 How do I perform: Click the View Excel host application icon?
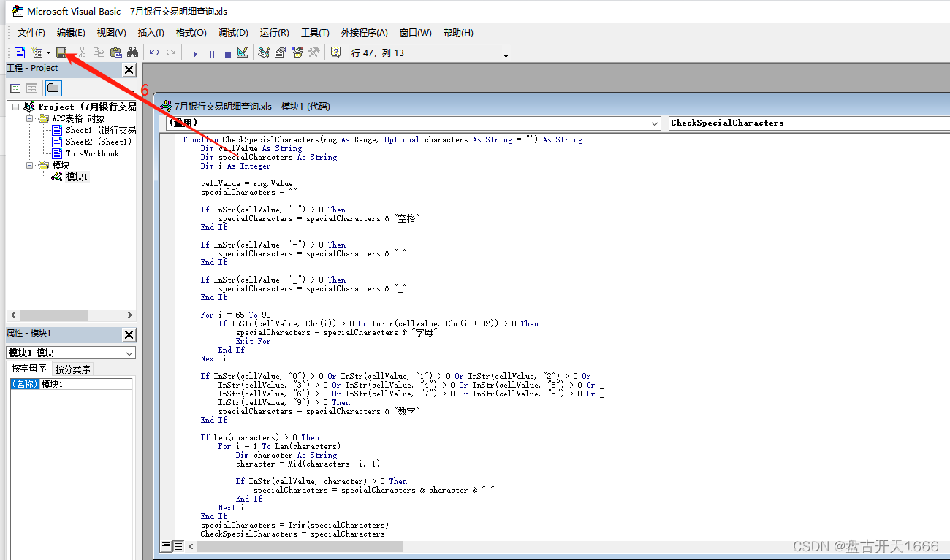20,53
